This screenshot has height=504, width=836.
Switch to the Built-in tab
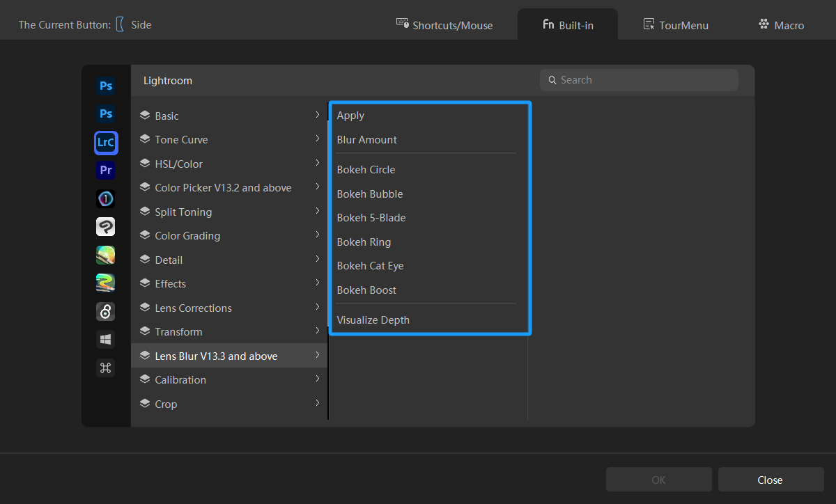(x=568, y=25)
